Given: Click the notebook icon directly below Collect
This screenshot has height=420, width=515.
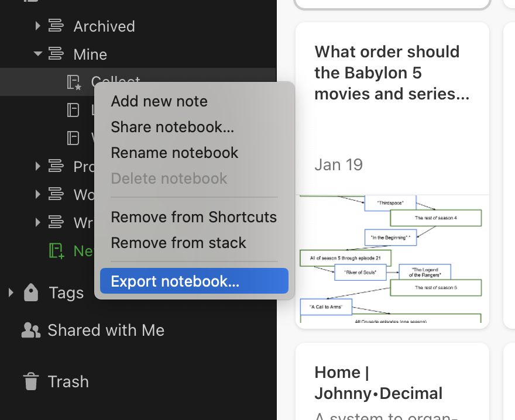Looking at the screenshot, I should (73, 109).
